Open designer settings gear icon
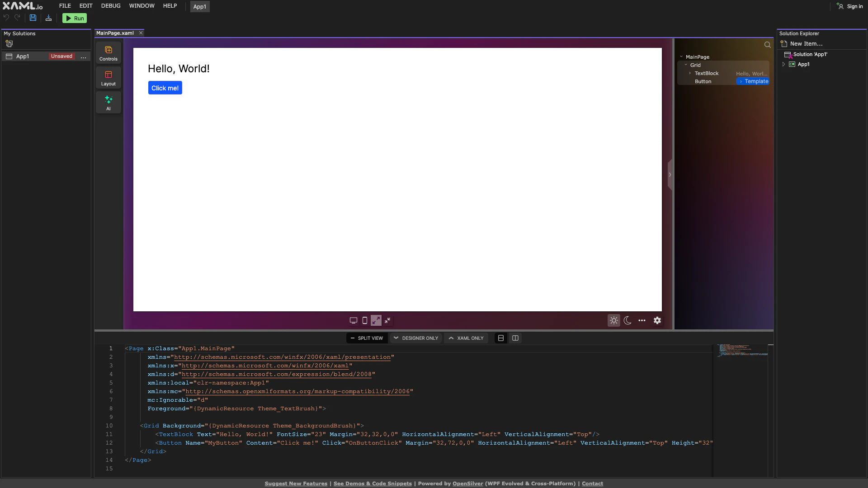Viewport: 868px width, 488px height. point(657,320)
